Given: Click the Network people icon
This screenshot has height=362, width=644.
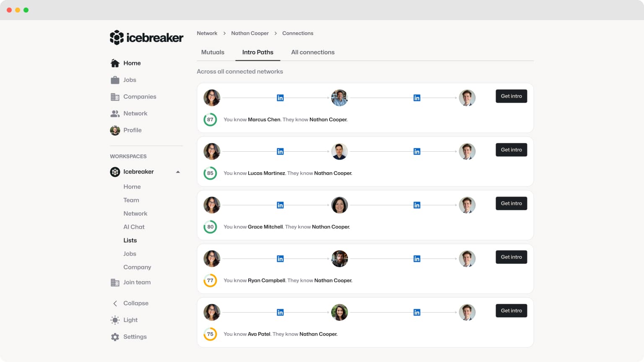Looking at the screenshot, I should pos(115,114).
